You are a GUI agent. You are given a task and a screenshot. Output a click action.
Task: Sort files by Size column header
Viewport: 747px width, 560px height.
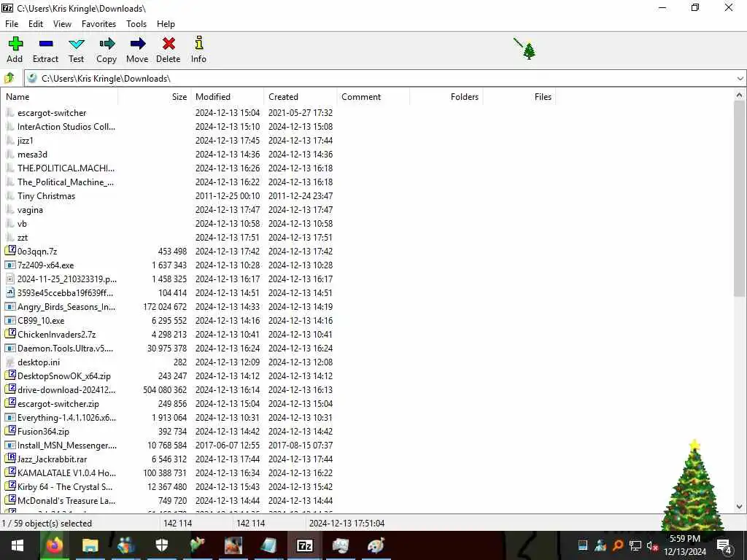tap(155, 97)
